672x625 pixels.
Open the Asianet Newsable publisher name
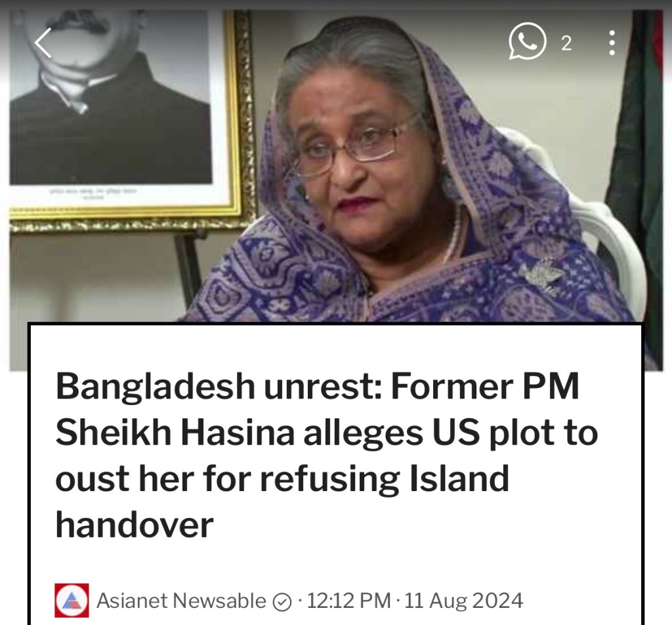(181, 600)
